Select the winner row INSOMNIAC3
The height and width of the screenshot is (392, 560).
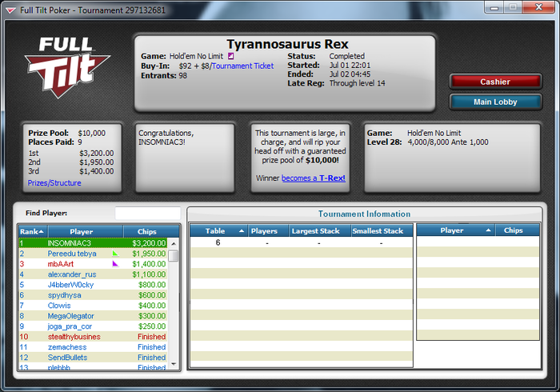pos(93,243)
